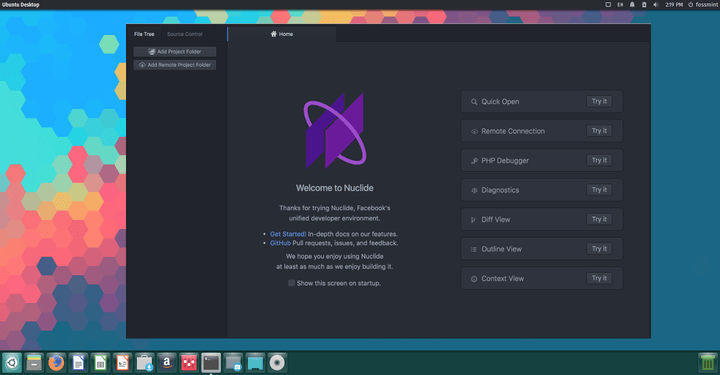Click the volume icon in the top bar
This screenshot has height=375, width=720.
656,5
